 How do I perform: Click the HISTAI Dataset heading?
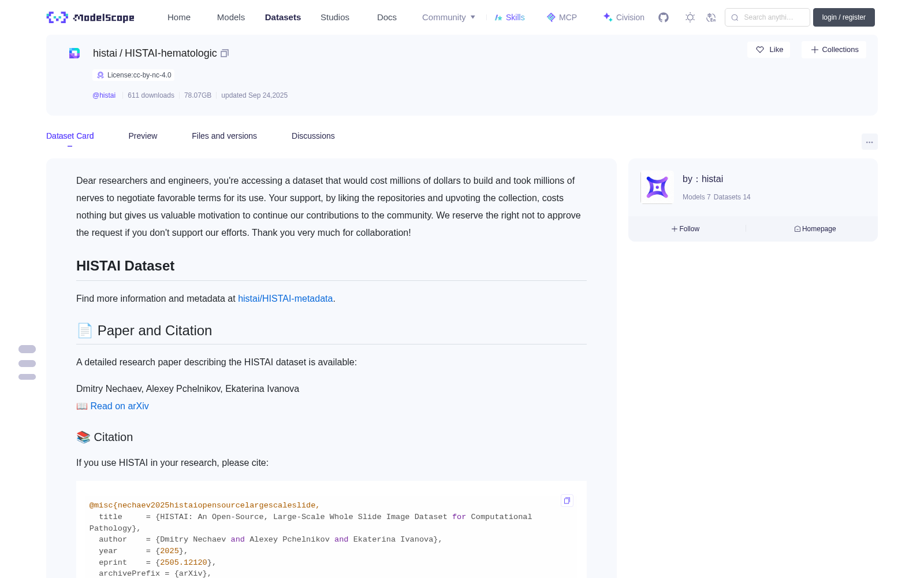(x=125, y=266)
